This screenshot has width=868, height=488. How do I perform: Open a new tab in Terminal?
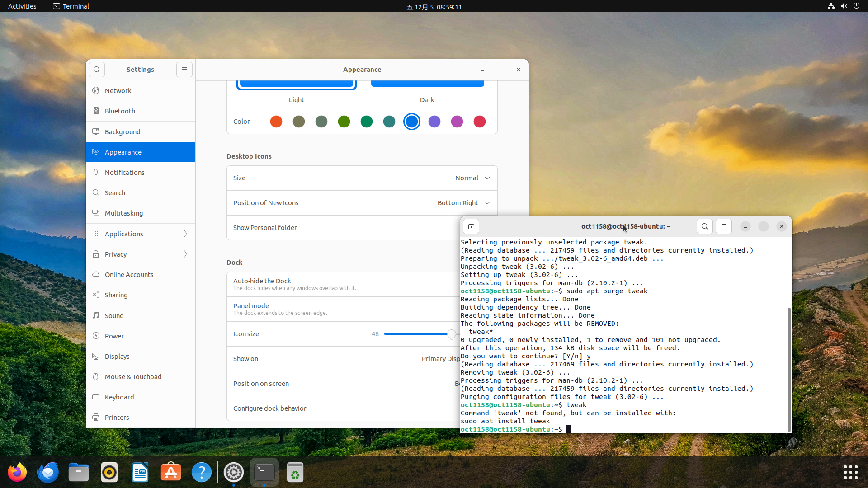[x=471, y=226]
